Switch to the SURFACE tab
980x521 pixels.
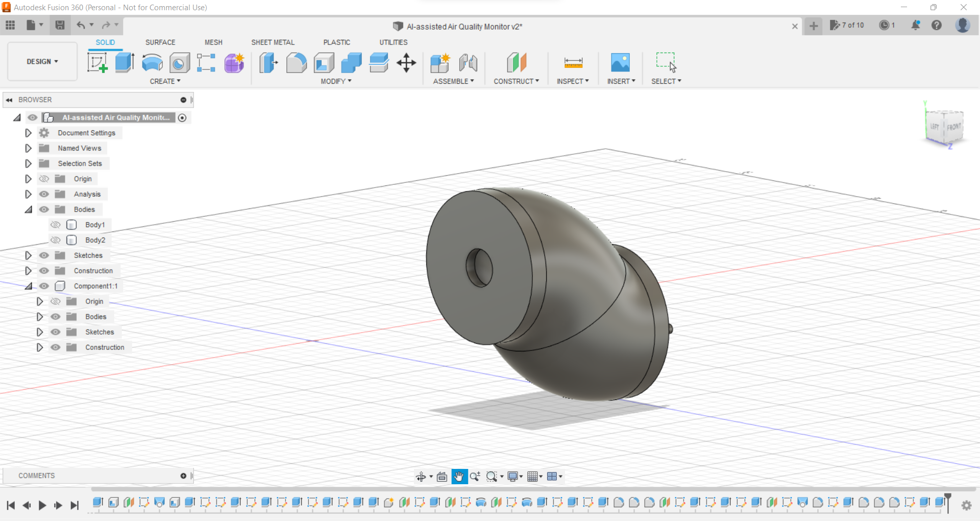coord(160,42)
